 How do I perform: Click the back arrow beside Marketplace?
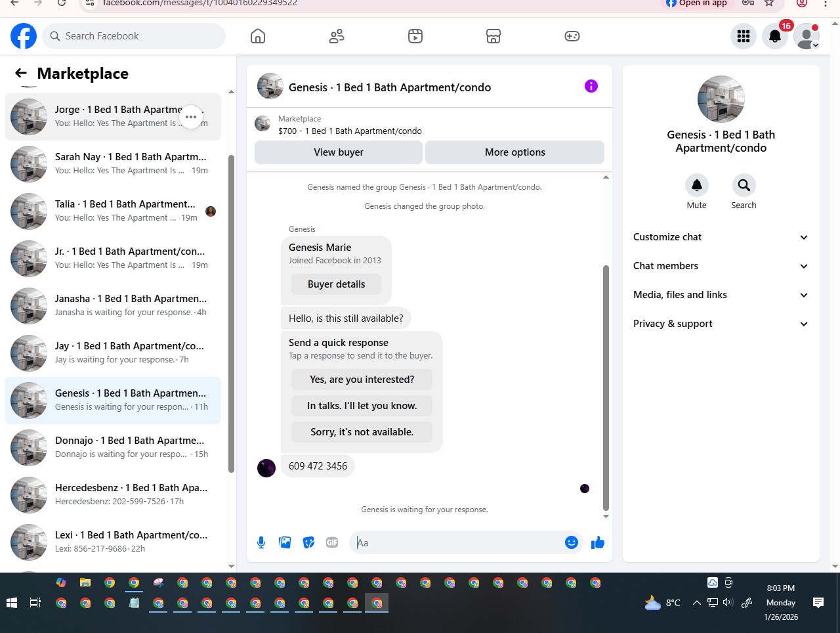pyautogui.click(x=21, y=74)
